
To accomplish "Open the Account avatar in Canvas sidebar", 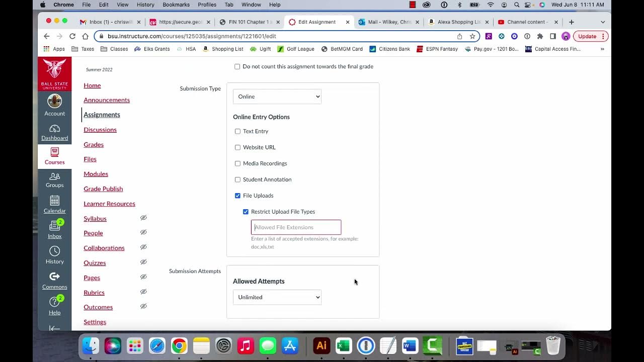I will click(x=54, y=101).
